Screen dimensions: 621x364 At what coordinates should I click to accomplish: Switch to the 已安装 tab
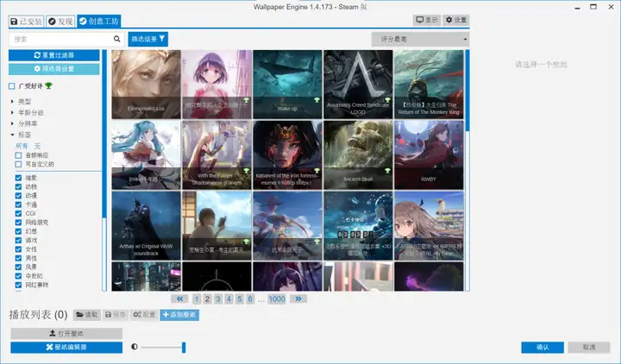tap(26, 22)
